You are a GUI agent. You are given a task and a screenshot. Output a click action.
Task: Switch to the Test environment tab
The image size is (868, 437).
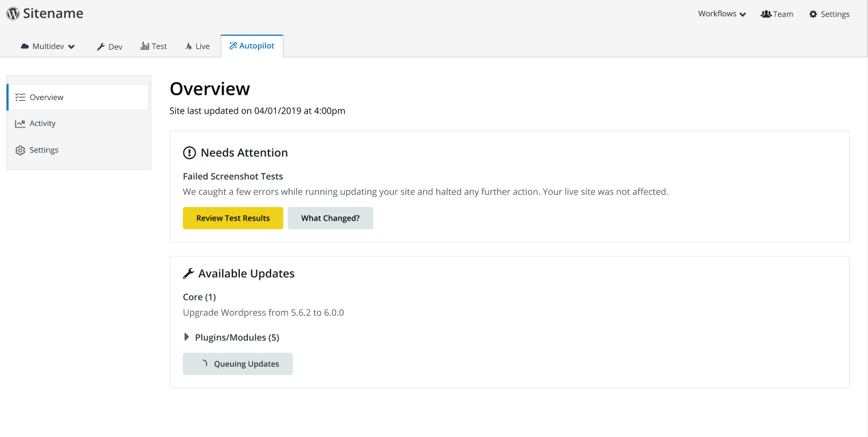tap(154, 46)
